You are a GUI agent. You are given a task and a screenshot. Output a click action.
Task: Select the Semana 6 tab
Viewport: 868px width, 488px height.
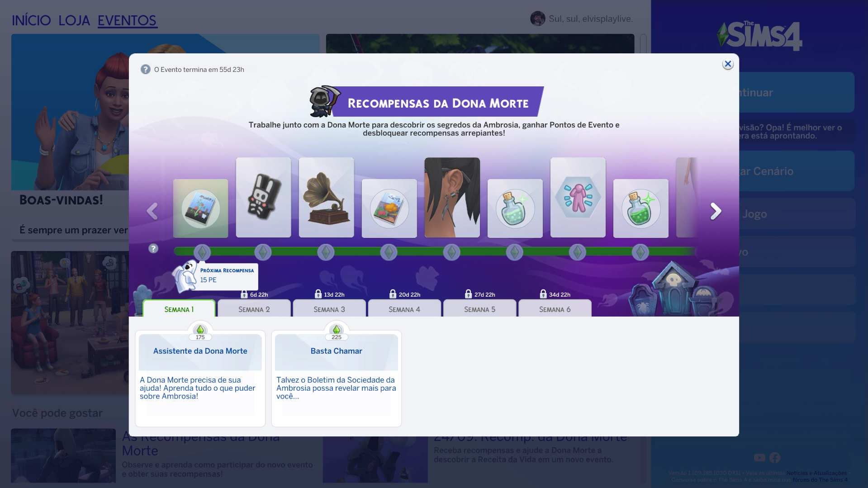(555, 309)
